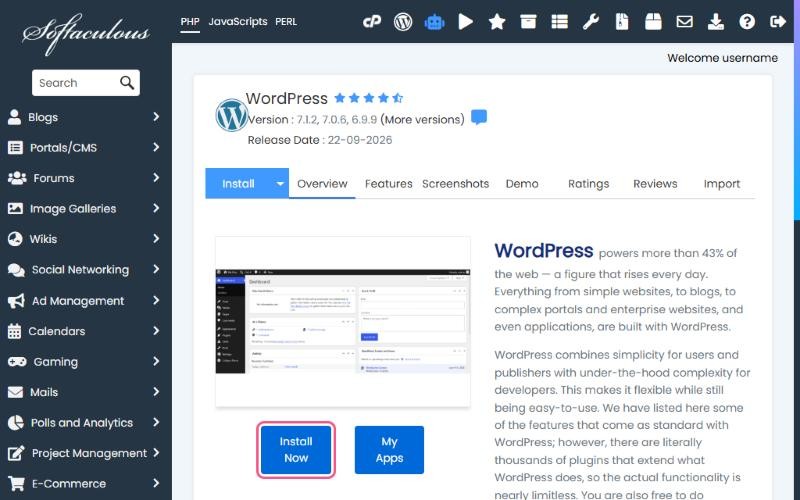Image resolution: width=800 pixels, height=500 pixels.
Task: Open the star ratings icon in the toolbar
Action: (x=497, y=22)
